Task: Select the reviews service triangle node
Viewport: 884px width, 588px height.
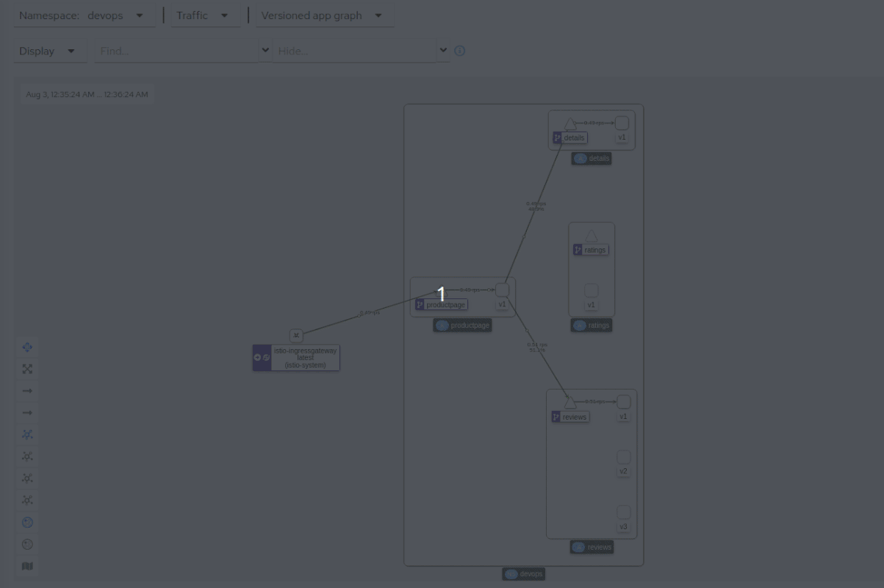Action: pyautogui.click(x=570, y=403)
